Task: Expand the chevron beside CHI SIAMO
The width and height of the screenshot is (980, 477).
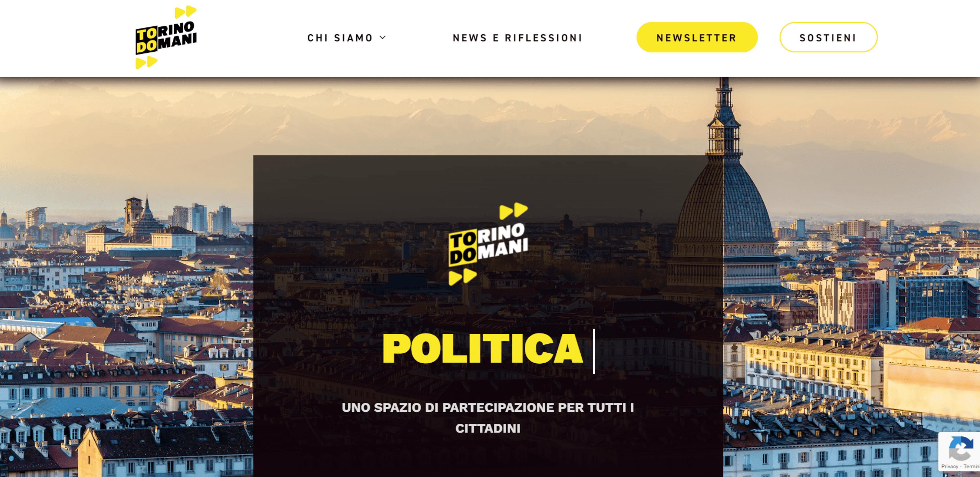Action: (x=383, y=37)
